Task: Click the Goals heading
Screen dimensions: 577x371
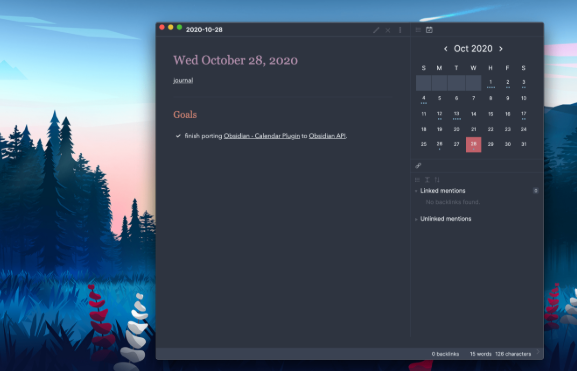Action: pos(185,115)
